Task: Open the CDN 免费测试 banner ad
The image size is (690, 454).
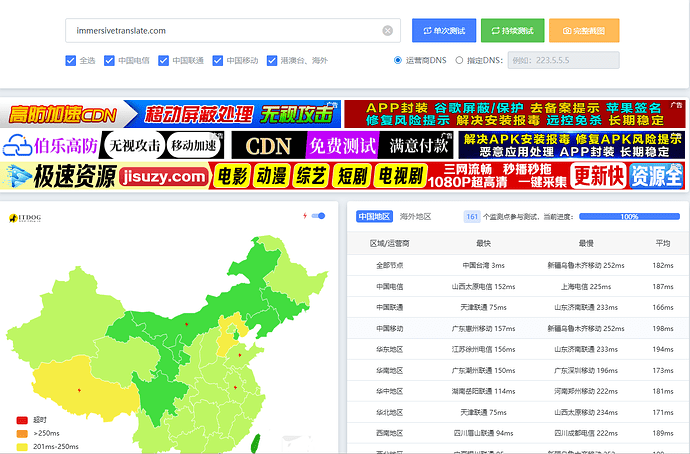Action: (x=342, y=145)
